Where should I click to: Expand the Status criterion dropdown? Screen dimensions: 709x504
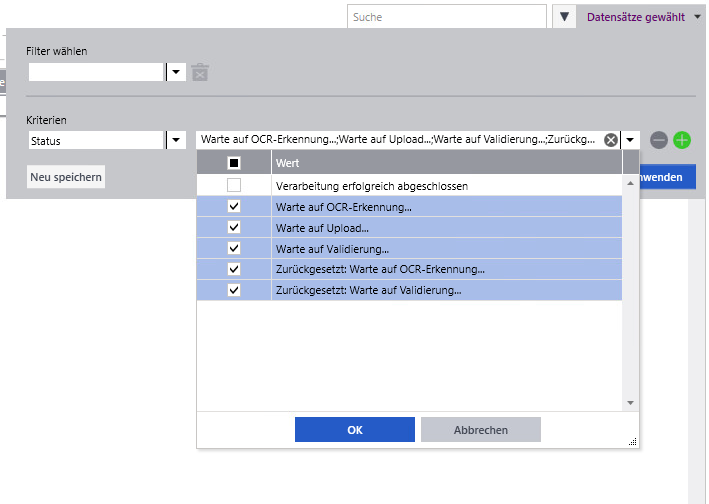coord(175,140)
